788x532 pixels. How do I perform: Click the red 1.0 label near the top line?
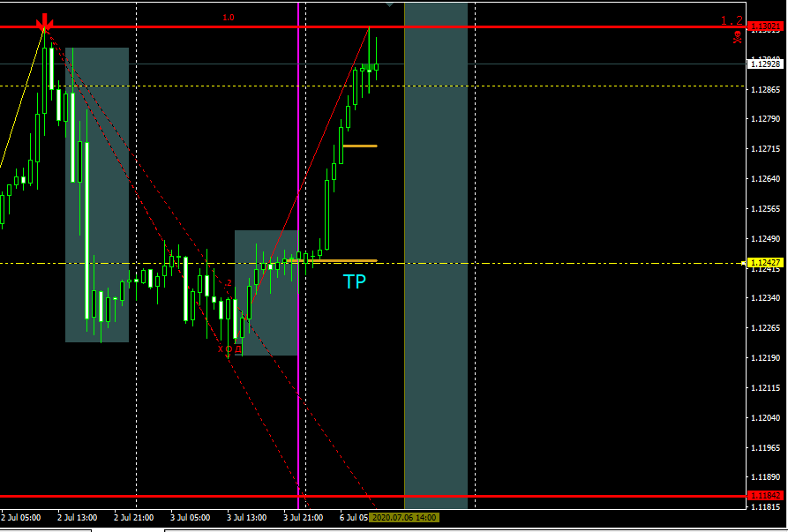229,18
